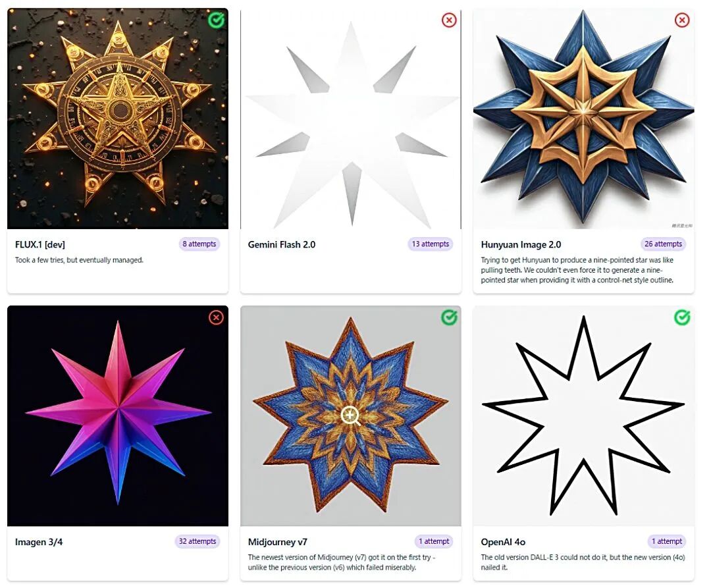Click the '26 attempts' badge
The height and width of the screenshot is (588, 711).
pos(663,244)
